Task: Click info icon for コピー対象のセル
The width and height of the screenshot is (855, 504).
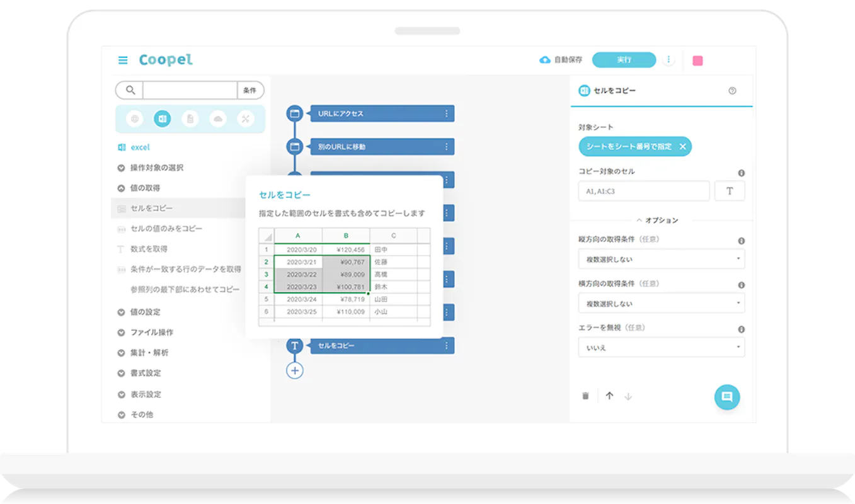Action: [x=741, y=173]
